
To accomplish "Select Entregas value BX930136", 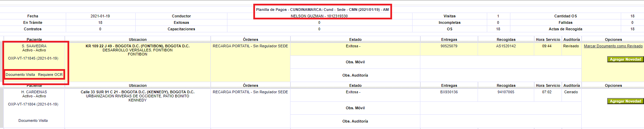I will coord(449,92).
